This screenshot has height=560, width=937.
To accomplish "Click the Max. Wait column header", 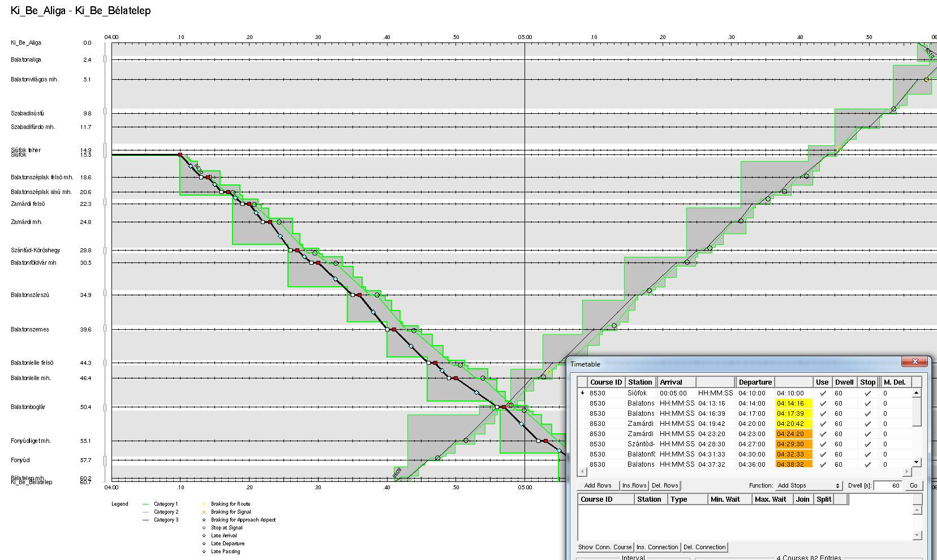I will coord(773,499).
